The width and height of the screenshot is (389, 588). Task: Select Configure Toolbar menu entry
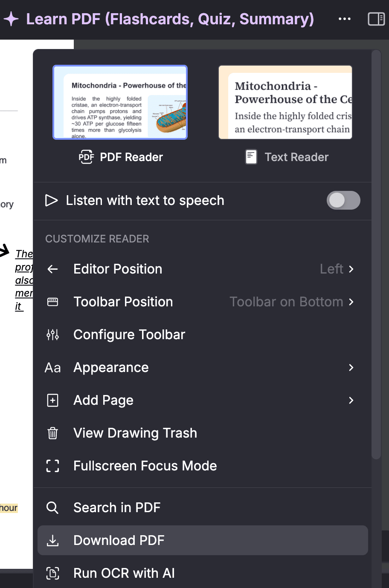129,335
